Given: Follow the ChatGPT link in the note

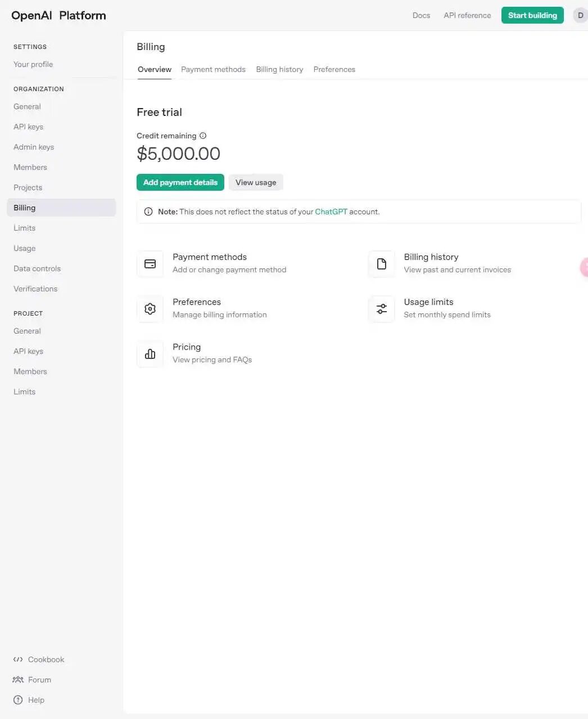Looking at the screenshot, I should coord(331,212).
